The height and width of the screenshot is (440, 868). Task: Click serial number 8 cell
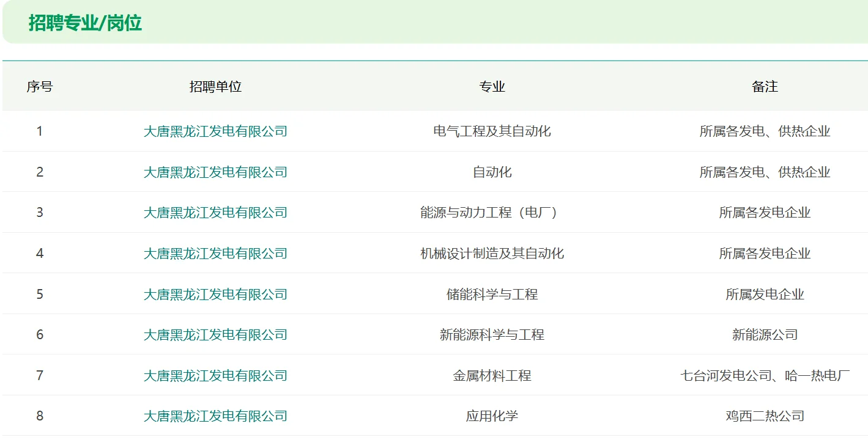pyautogui.click(x=40, y=416)
